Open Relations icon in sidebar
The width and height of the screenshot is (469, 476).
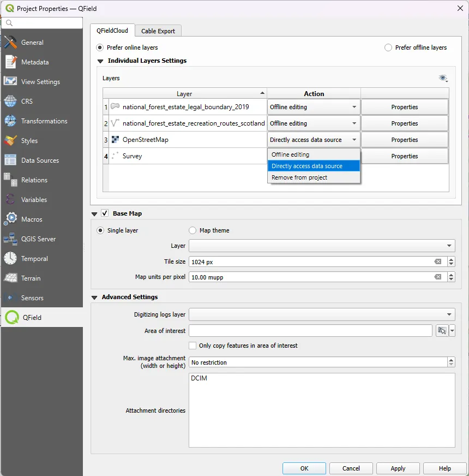pos(10,180)
